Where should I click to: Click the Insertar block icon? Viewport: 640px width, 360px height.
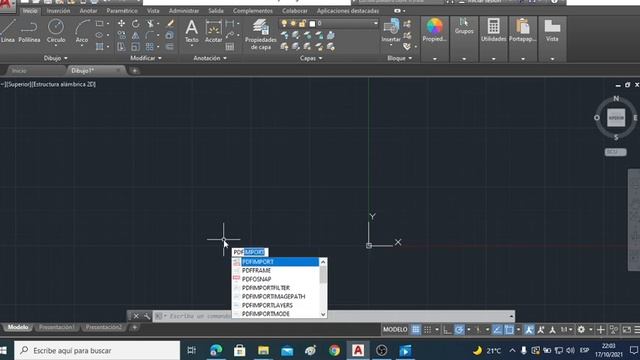[x=391, y=31]
